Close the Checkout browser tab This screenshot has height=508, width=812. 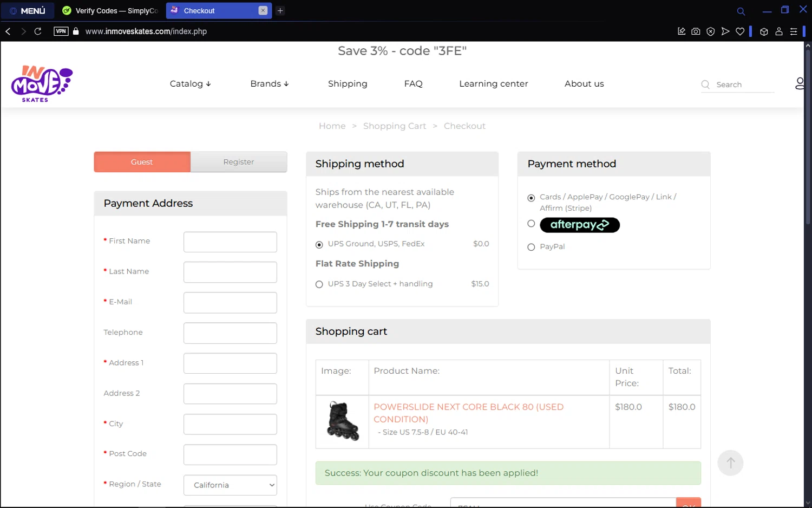(263, 10)
